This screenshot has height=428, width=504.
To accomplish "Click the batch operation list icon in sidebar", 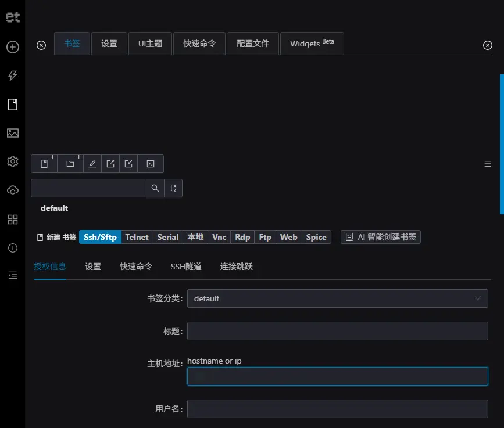I will tap(13, 275).
